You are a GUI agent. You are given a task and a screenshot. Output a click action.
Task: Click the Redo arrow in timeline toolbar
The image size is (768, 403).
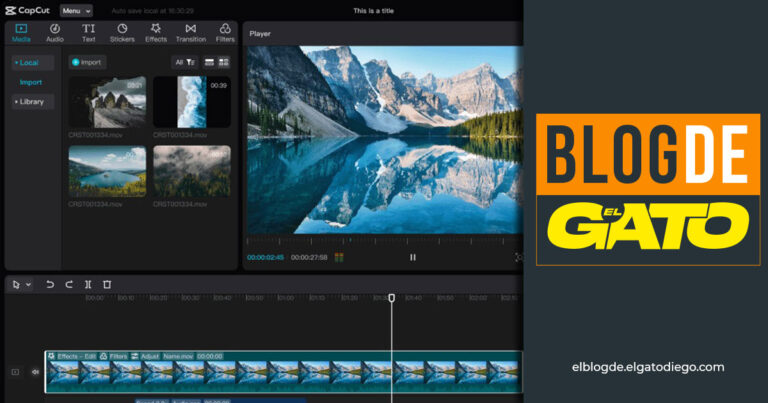[x=69, y=285]
